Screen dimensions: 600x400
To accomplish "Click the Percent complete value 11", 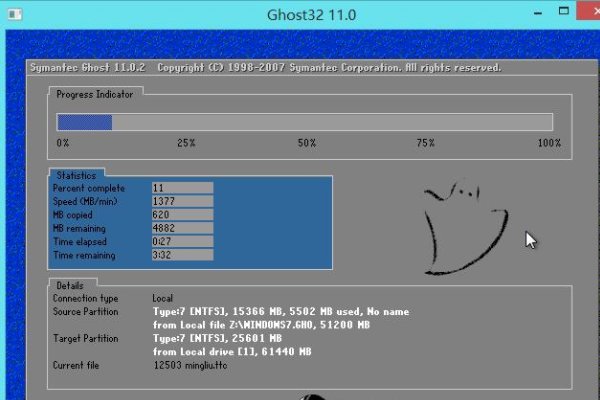I will pos(182,188).
